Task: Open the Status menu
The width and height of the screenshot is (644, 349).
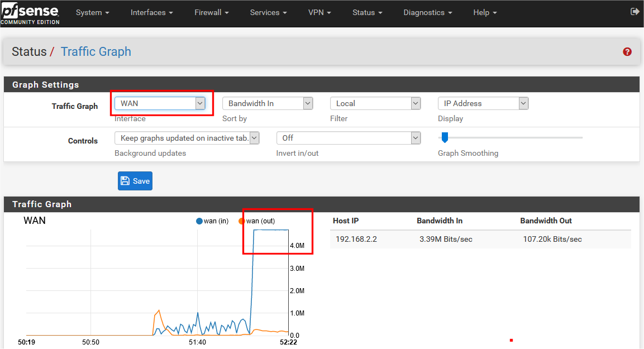Action: pos(367,13)
